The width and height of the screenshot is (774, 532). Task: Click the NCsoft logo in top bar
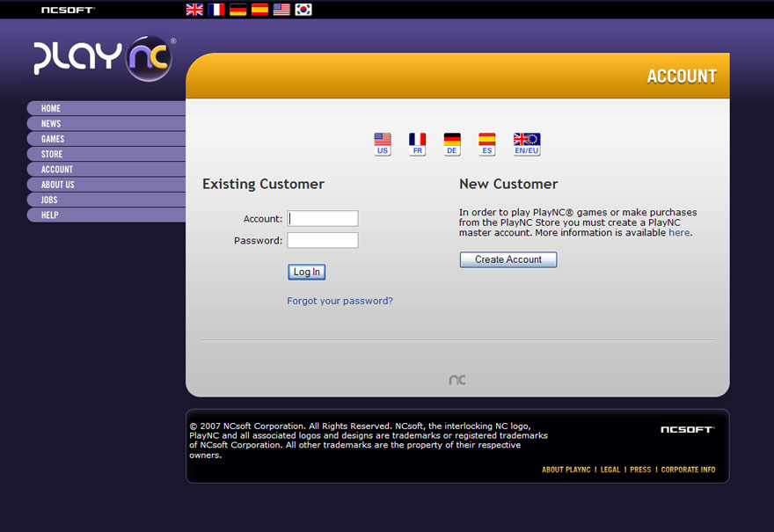68,10
